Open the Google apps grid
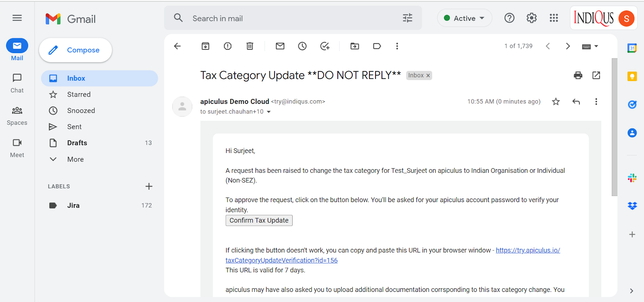Screen dimensions: 644x302 click(554, 18)
